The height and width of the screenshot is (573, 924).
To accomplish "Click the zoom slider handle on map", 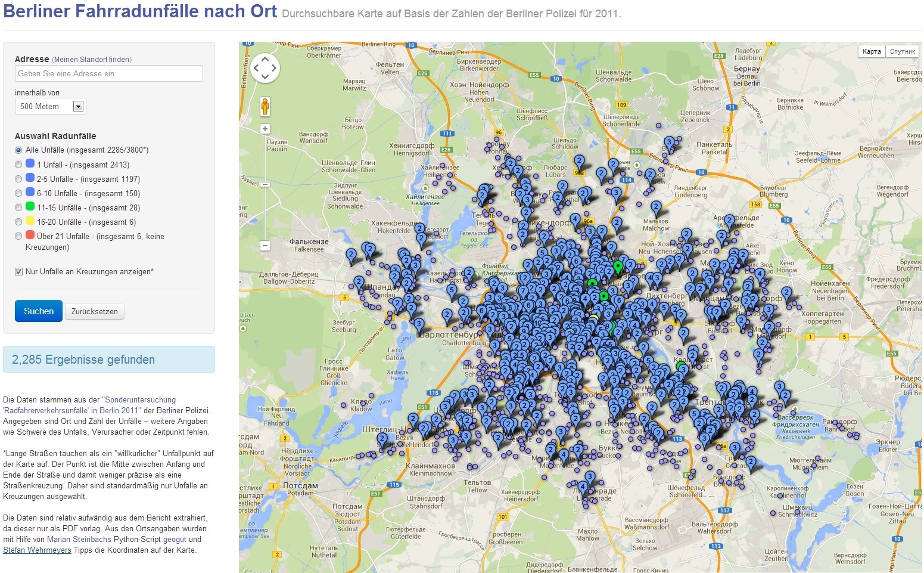I will pyautogui.click(x=265, y=185).
